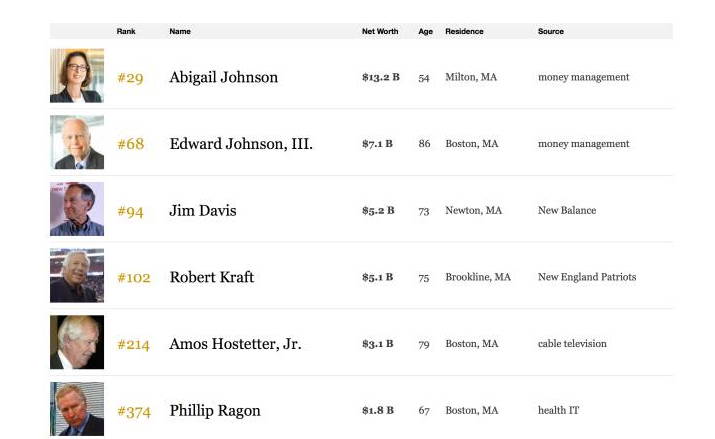Image resolution: width=715 pixels, height=439 pixels.
Task: Select the Age column header
Action: (426, 32)
